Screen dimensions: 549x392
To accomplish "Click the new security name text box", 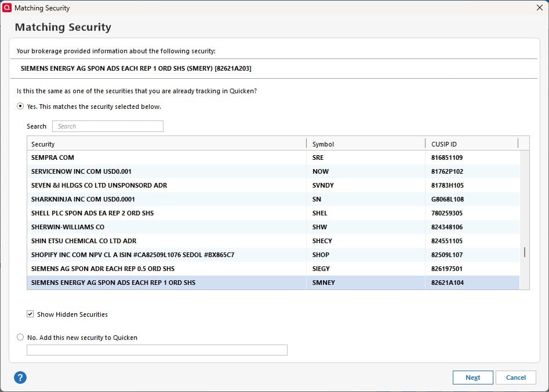I will (x=157, y=350).
